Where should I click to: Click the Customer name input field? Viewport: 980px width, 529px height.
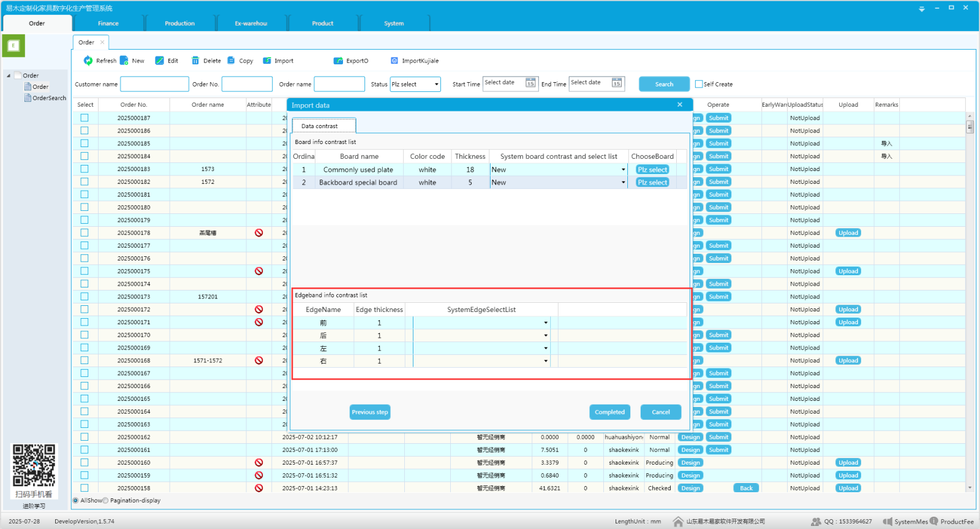[x=154, y=84]
